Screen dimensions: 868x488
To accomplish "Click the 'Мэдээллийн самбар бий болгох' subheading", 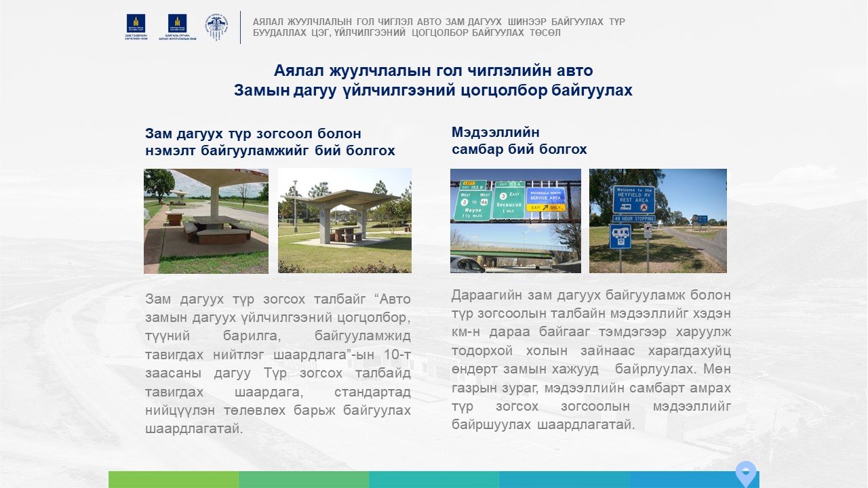I will (x=519, y=140).
